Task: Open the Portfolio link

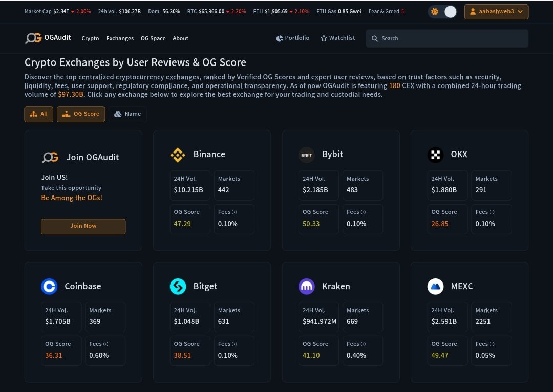Action: point(293,38)
